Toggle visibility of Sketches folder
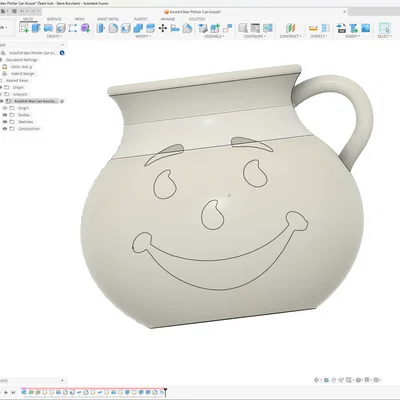The height and width of the screenshot is (400, 400). pos(5,122)
